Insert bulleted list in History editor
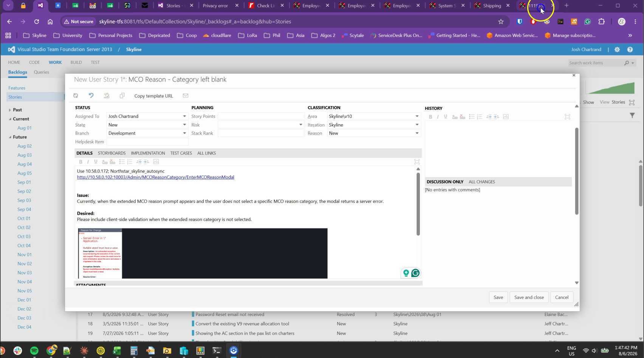 click(x=472, y=117)
